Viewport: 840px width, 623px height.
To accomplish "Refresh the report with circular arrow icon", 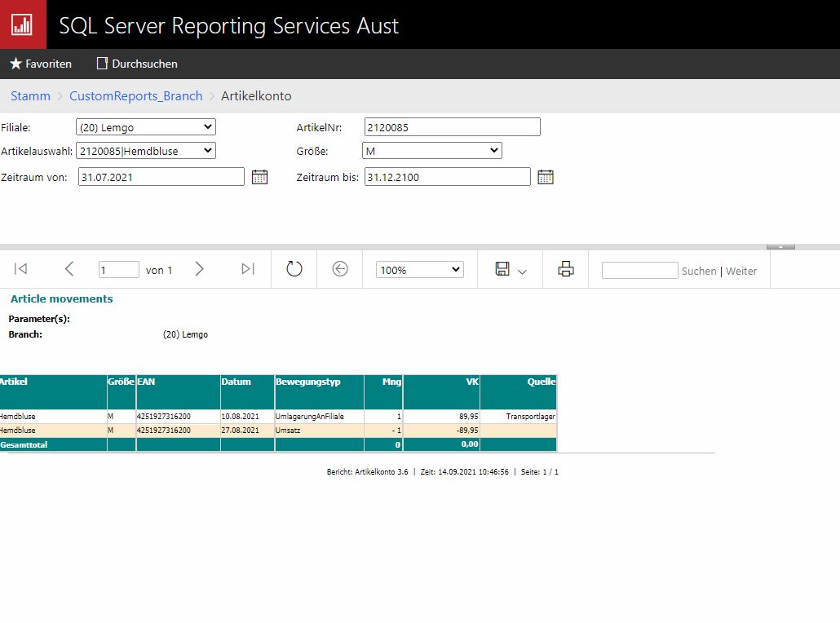I will (x=294, y=269).
